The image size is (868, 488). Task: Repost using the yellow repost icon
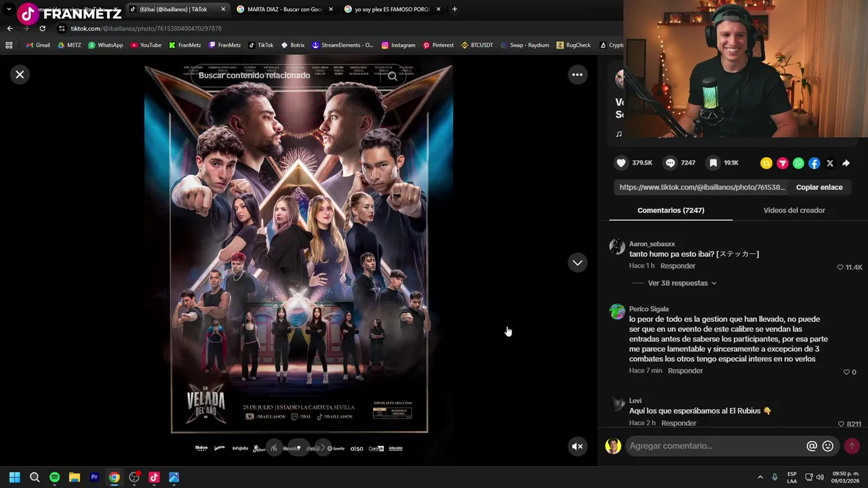click(766, 163)
